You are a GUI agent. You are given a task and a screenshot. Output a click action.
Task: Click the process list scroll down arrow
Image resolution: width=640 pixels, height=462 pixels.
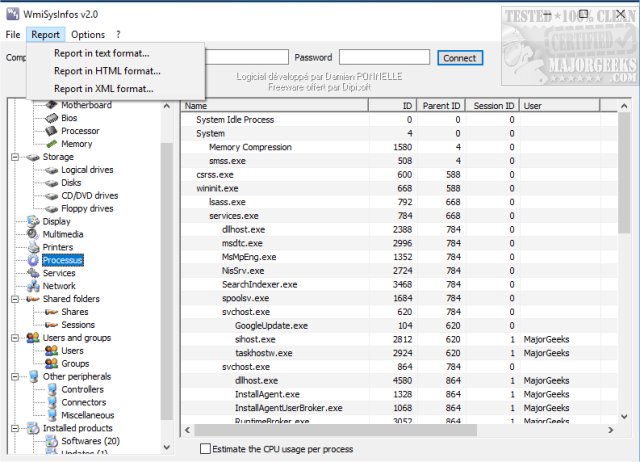624,417
